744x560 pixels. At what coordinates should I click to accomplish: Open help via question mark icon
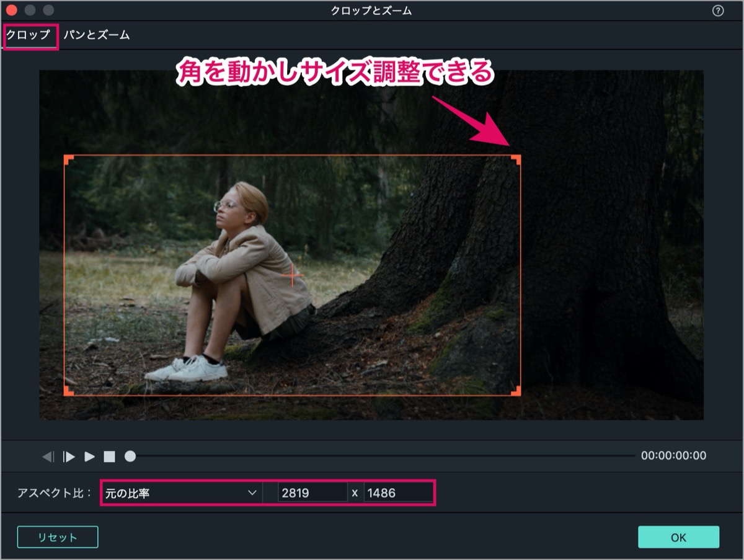718,11
